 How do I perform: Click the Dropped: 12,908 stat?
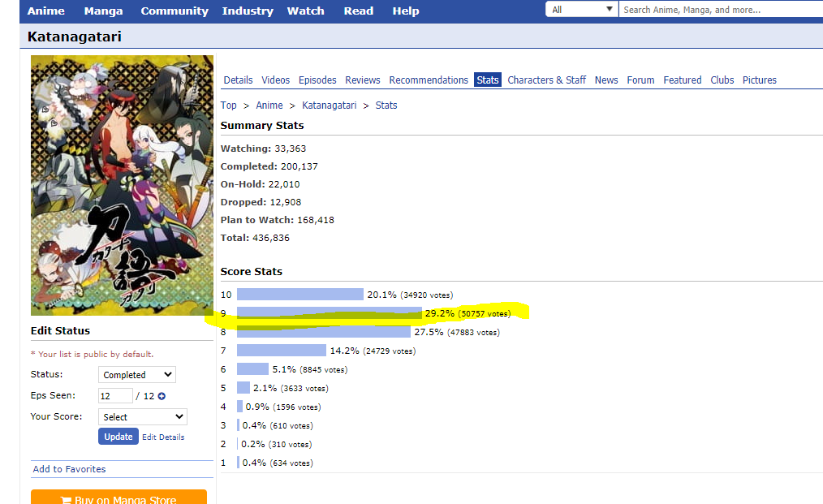(x=261, y=202)
